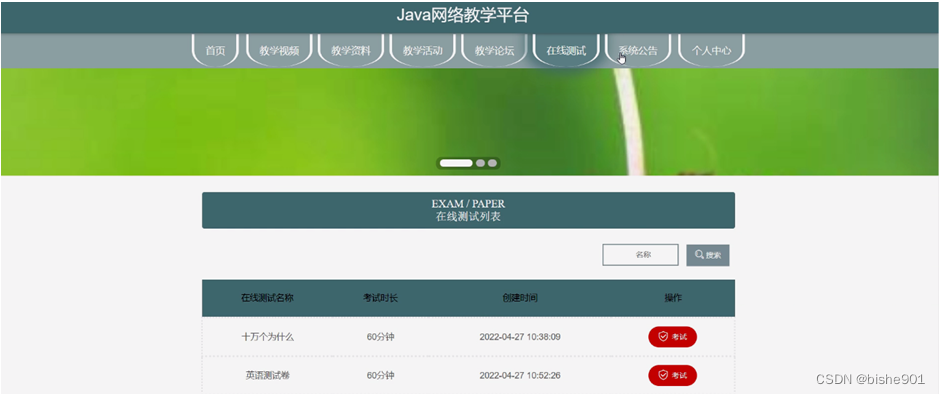Open the 教学资料 tab

[351, 50]
